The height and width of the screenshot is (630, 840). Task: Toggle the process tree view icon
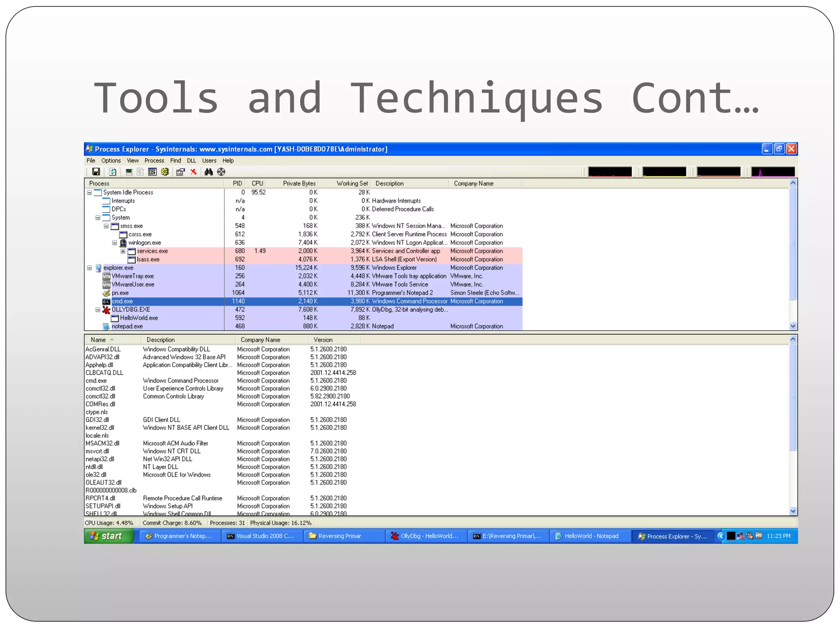(140, 172)
